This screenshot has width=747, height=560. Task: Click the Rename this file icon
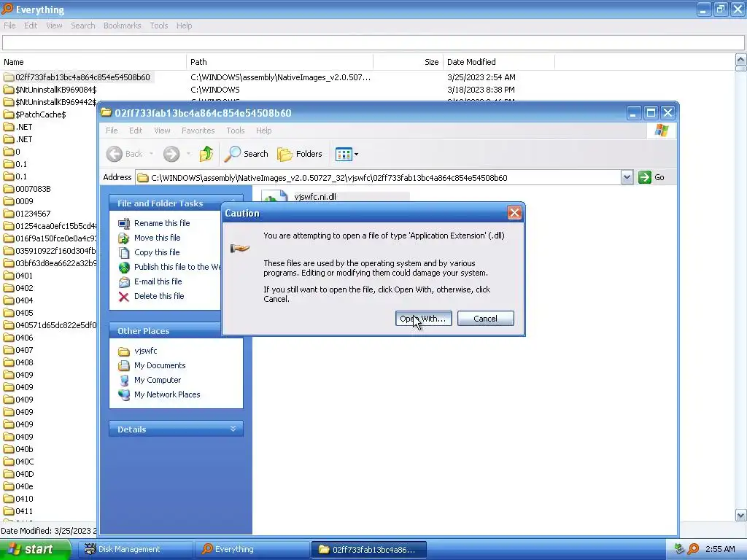click(124, 223)
